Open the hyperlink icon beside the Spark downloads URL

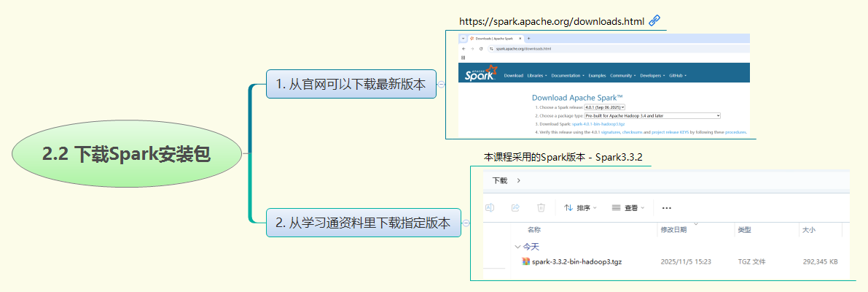[654, 21]
